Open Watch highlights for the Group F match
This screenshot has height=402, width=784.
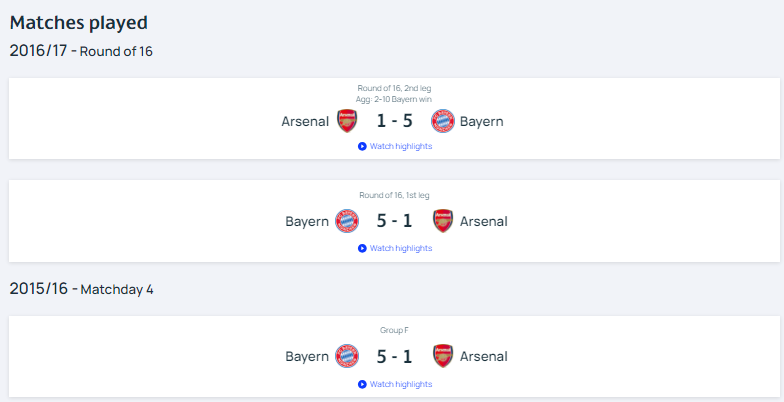click(401, 384)
